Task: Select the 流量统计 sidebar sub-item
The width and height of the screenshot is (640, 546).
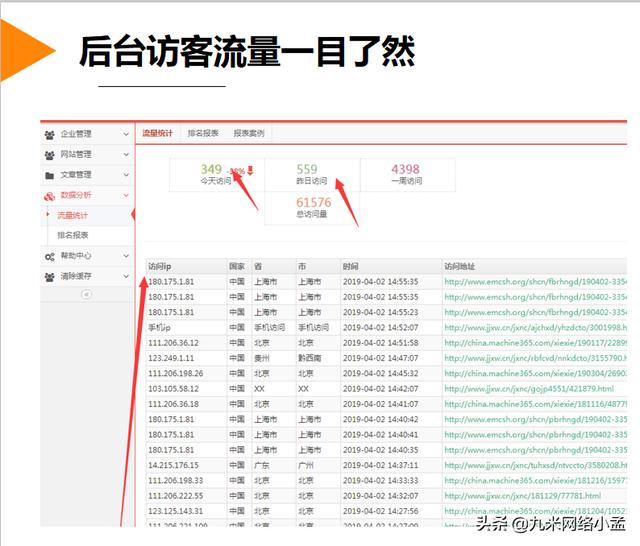Action: pyautogui.click(x=72, y=215)
